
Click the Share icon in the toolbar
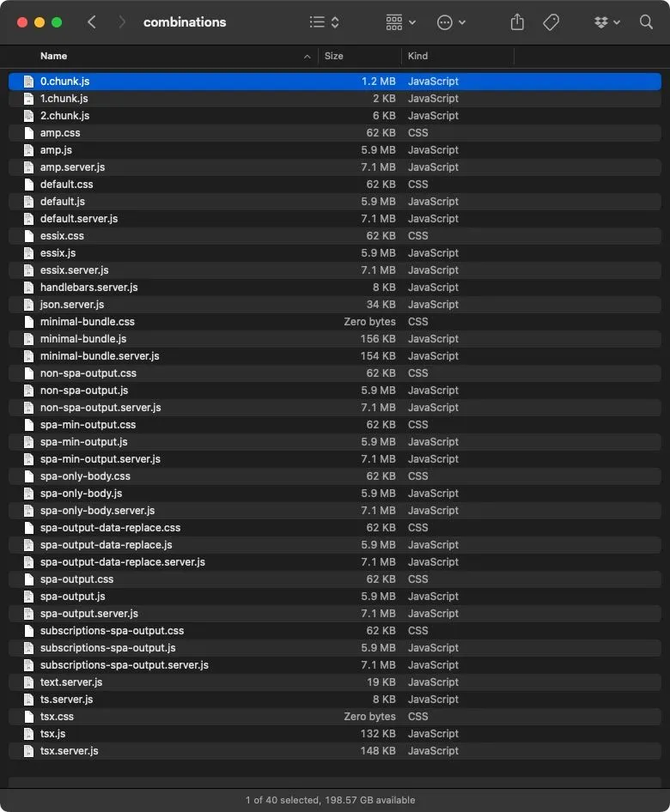[x=517, y=22]
